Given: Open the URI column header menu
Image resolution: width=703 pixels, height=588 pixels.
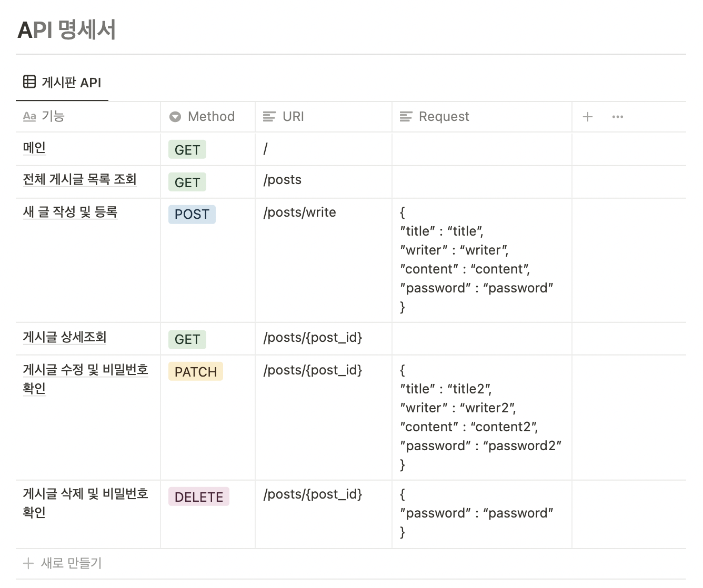Looking at the screenshot, I should (x=324, y=117).
